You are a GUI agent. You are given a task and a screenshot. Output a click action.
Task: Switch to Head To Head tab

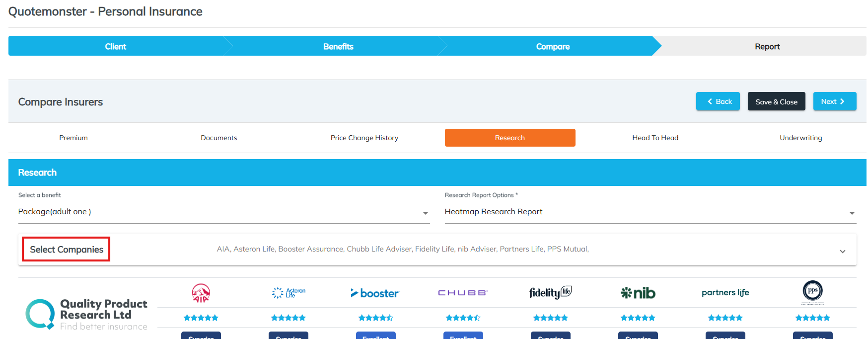(x=655, y=138)
